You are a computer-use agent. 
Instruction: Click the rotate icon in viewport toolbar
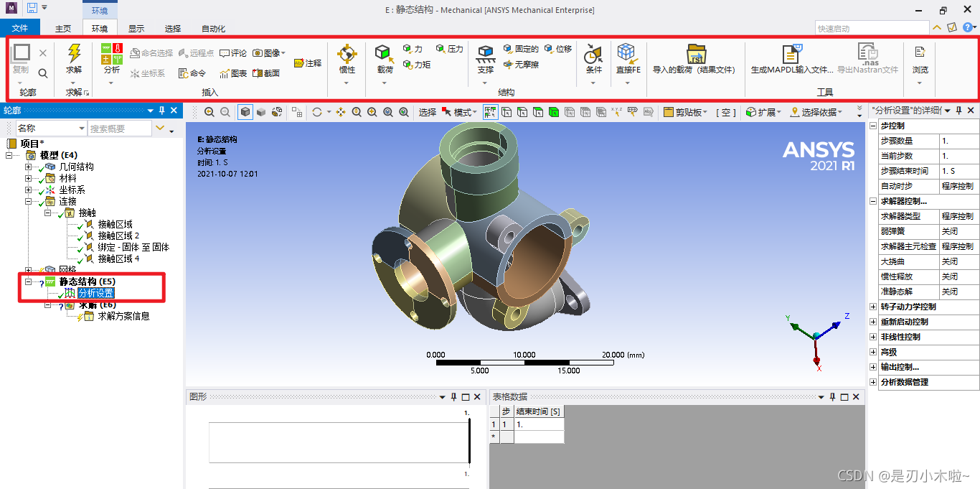coord(316,112)
